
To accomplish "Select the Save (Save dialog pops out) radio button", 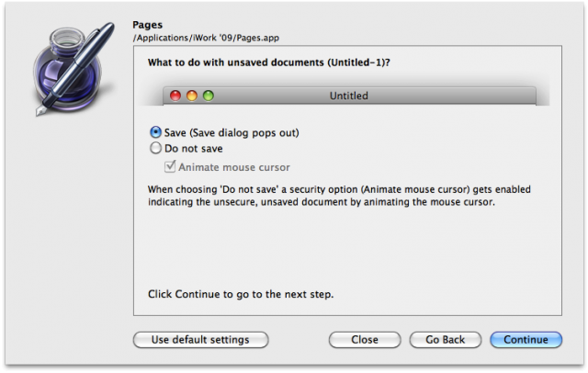I will (x=155, y=132).
